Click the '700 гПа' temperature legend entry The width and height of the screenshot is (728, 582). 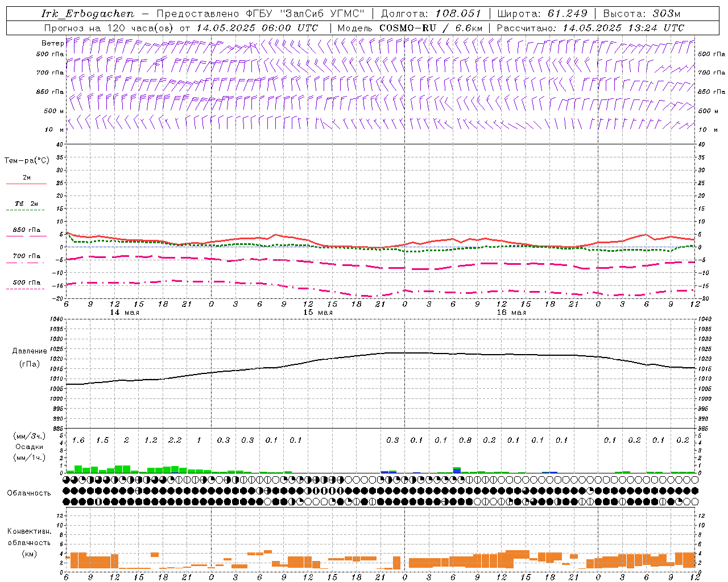tap(26, 256)
